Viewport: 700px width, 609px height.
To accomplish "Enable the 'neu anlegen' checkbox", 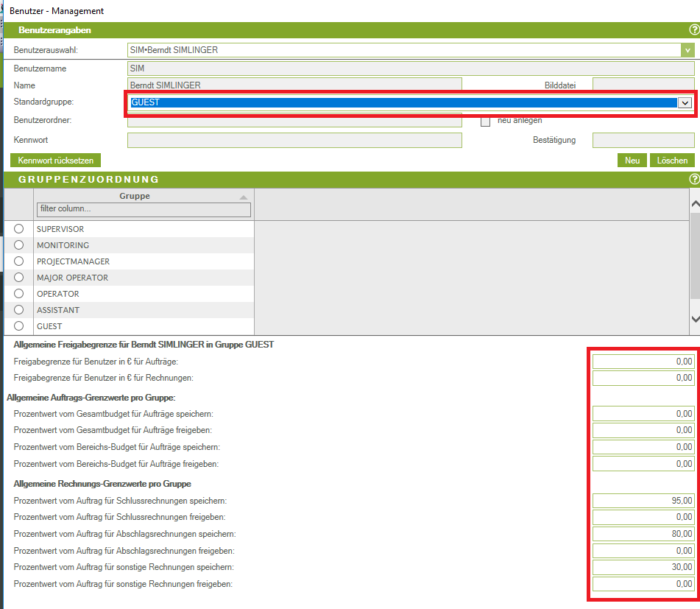I will (485, 122).
